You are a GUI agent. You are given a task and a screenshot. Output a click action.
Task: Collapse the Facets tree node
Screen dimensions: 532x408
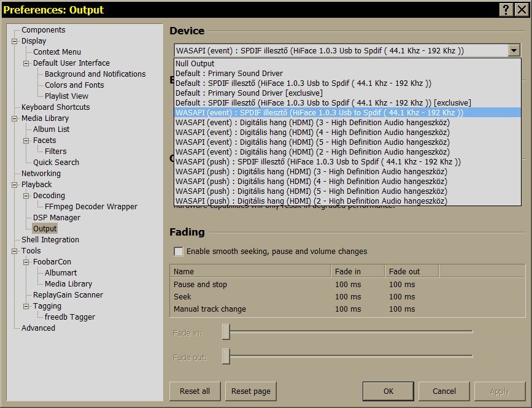[x=26, y=140]
